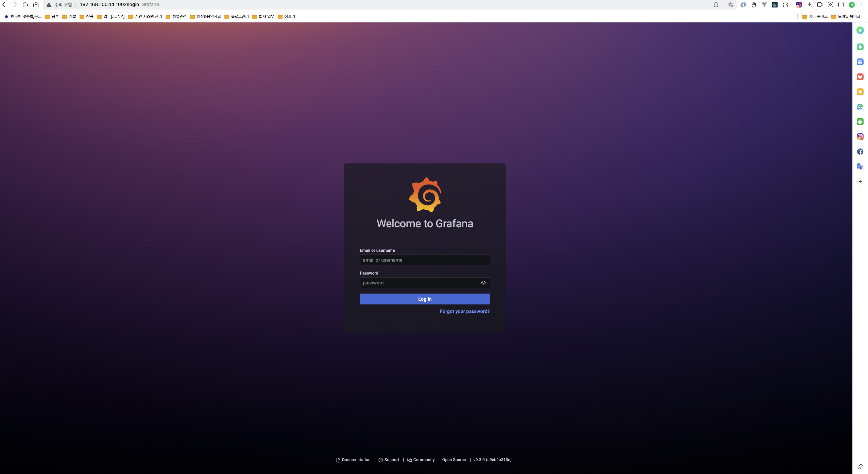This screenshot has width=868, height=474.
Task: Reload the page with refresh icon
Action: [25, 5]
